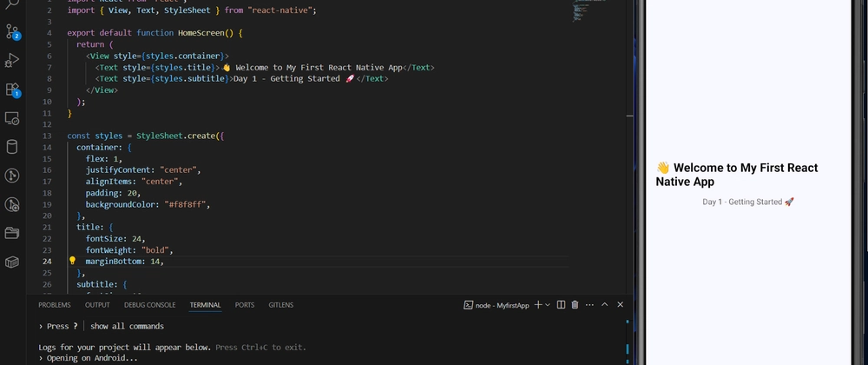Open the database cylinder icon in activity bar
This screenshot has height=365, width=868.
[11, 147]
